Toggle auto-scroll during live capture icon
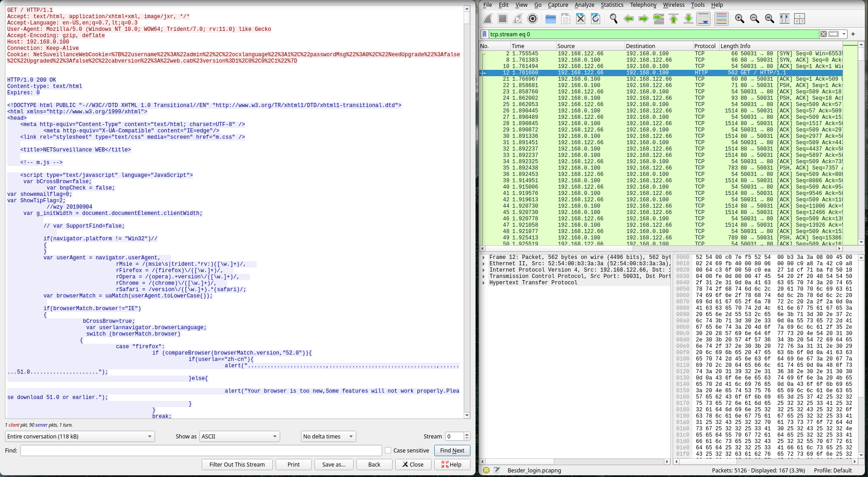 tap(703, 19)
